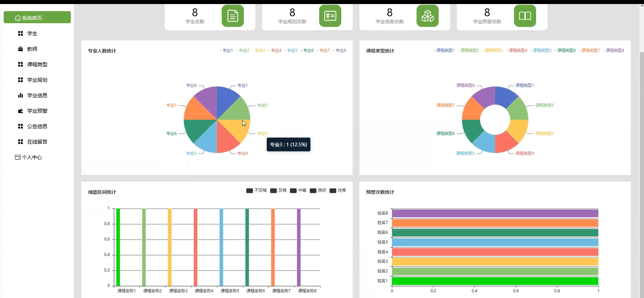Click the open book icon for 学业预警总数
The height and width of the screenshot is (298, 644).
(x=525, y=16)
